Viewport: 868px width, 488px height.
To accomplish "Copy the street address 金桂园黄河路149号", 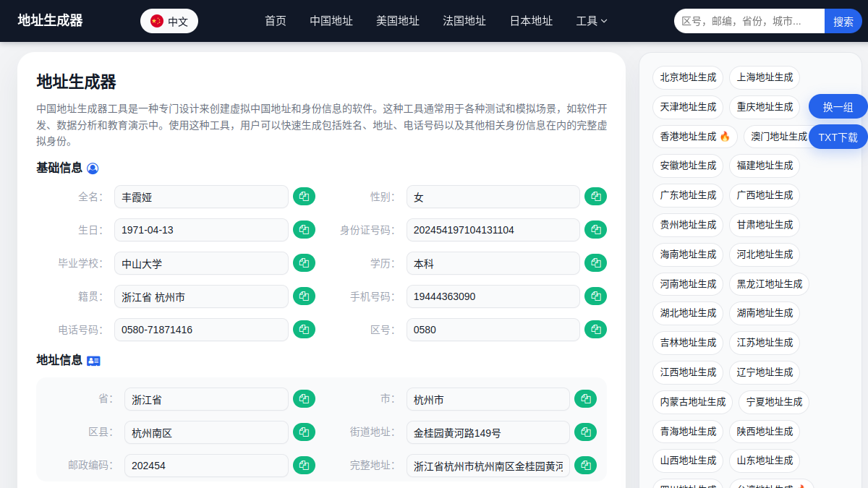I will [585, 432].
